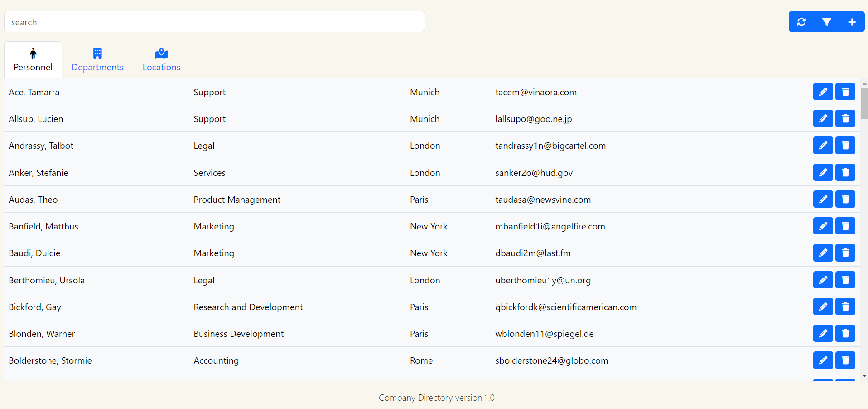The height and width of the screenshot is (409, 868).
Task: Click the Accounting department cell
Action: pos(216,360)
